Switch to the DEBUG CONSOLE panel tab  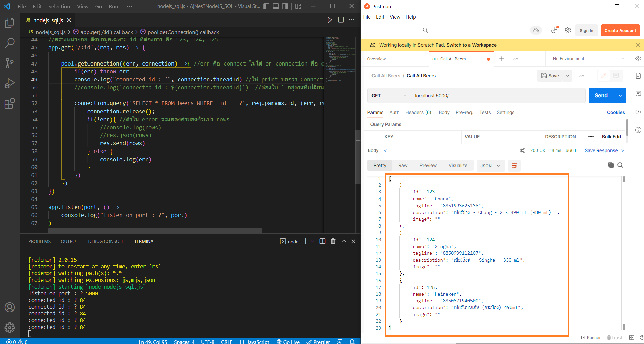(106, 241)
